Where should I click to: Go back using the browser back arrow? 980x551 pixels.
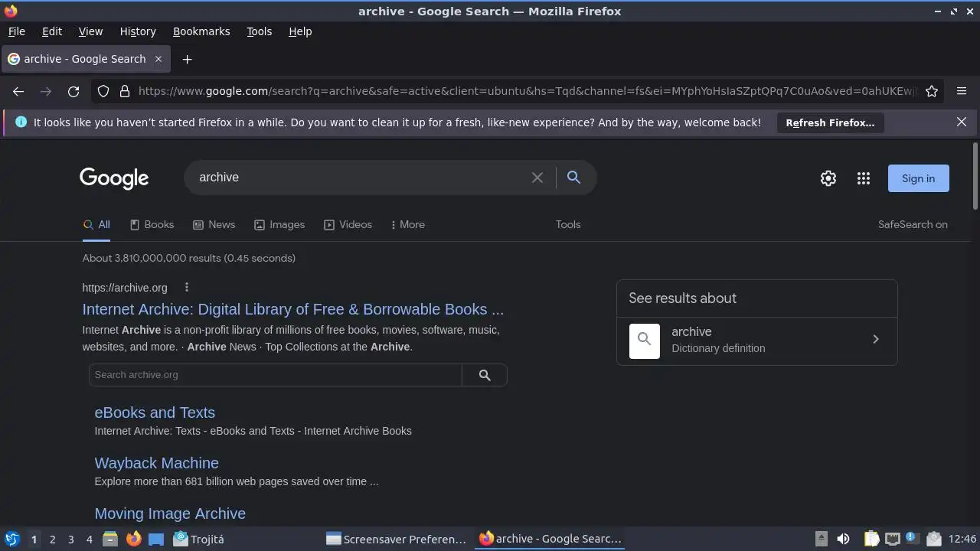pyautogui.click(x=18, y=91)
